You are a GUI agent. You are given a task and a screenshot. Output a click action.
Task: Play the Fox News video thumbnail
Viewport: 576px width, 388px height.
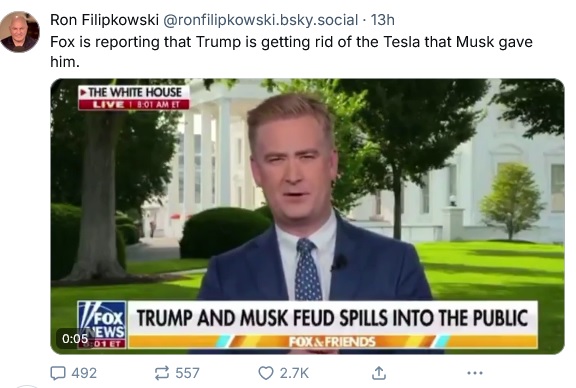(307, 216)
